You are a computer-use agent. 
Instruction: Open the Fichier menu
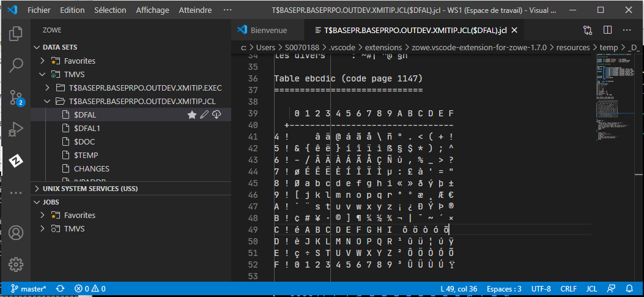coord(39,10)
